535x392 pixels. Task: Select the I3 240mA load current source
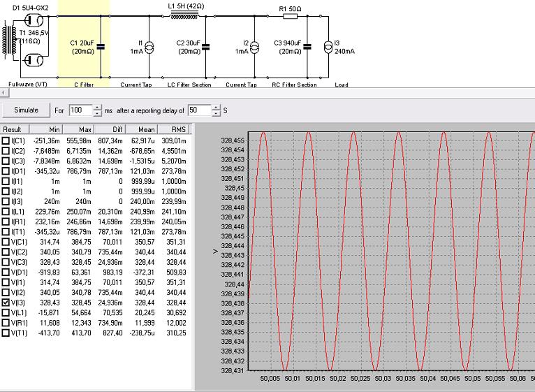(x=328, y=47)
